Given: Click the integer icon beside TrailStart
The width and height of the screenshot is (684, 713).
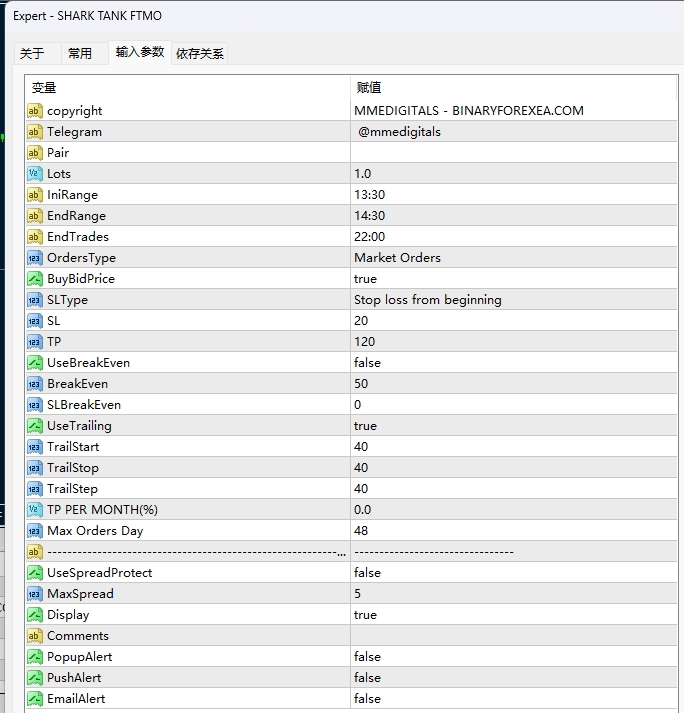Looking at the screenshot, I should point(35,447).
